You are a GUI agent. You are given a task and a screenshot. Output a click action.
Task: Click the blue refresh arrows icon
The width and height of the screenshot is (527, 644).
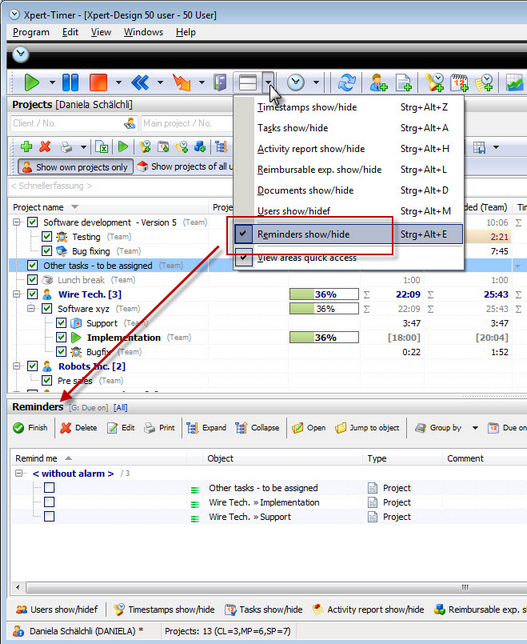click(346, 82)
